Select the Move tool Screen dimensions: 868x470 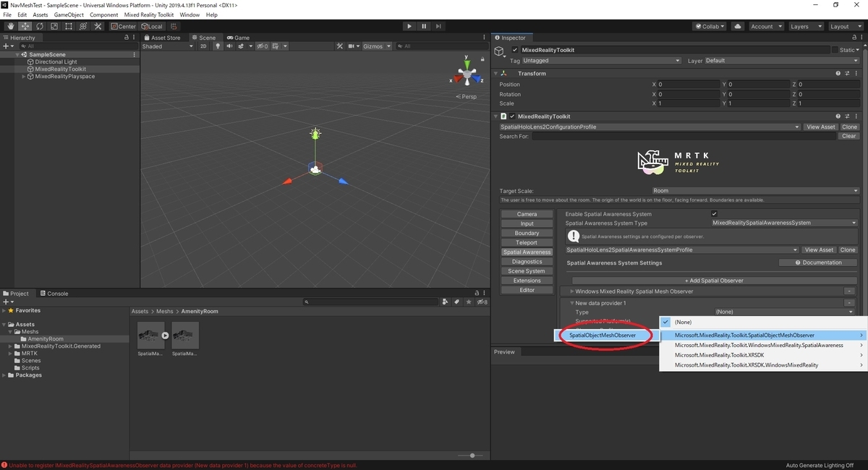click(x=25, y=27)
